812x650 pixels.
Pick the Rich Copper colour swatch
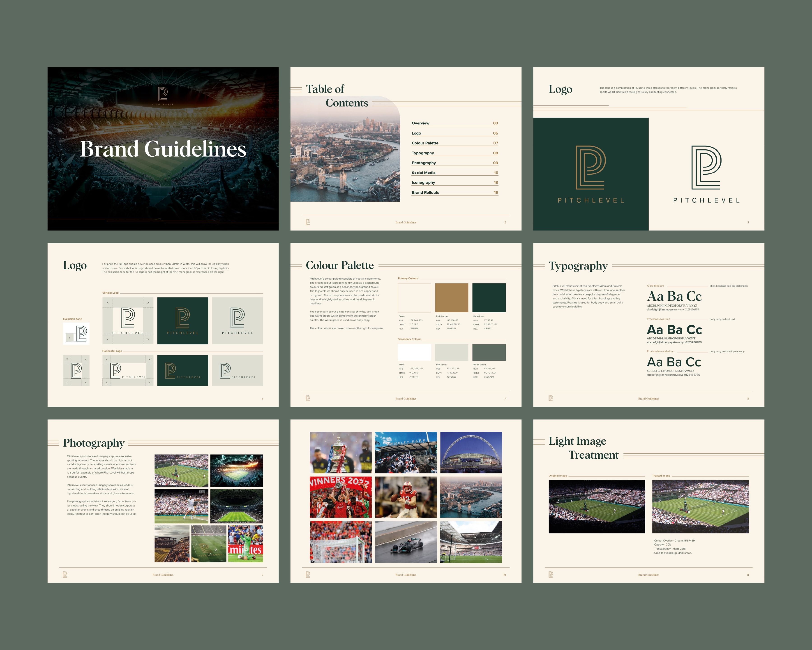452,298
